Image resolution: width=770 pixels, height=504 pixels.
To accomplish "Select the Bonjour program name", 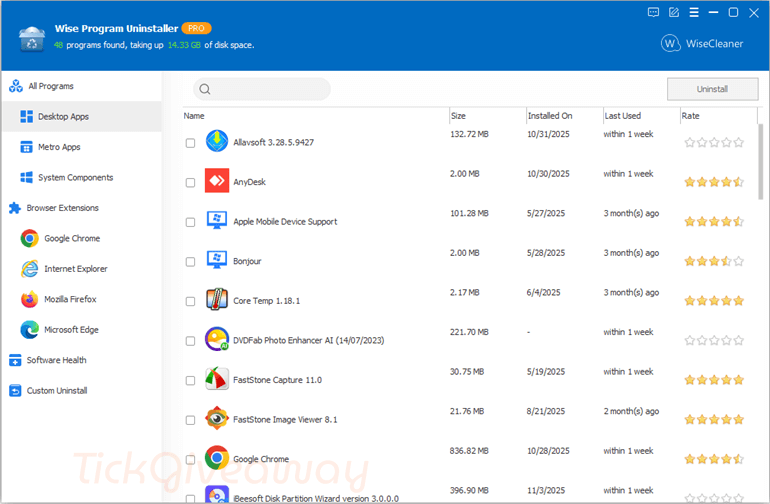I will point(247,261).
